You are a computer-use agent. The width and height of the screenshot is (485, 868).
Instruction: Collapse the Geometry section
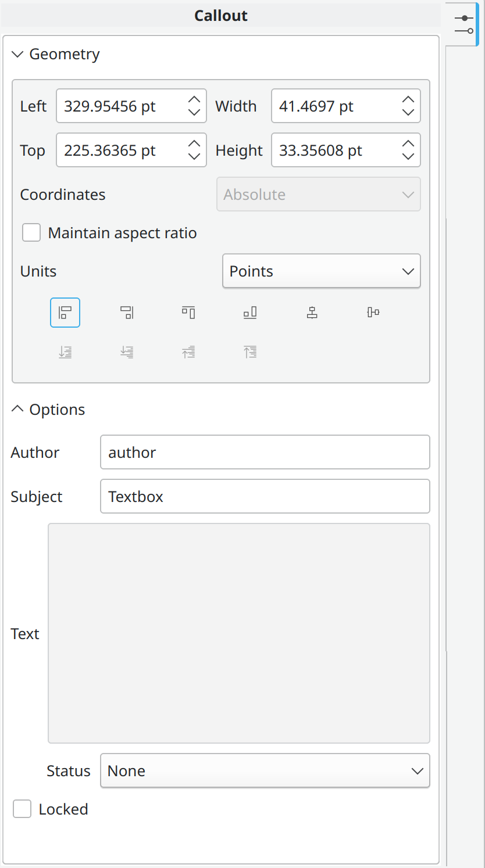click(x=16, y=53)
